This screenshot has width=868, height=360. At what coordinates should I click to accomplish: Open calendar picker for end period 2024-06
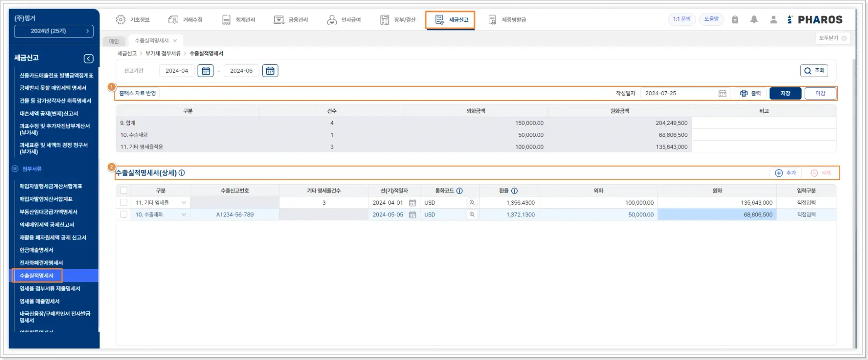point(270,71)
